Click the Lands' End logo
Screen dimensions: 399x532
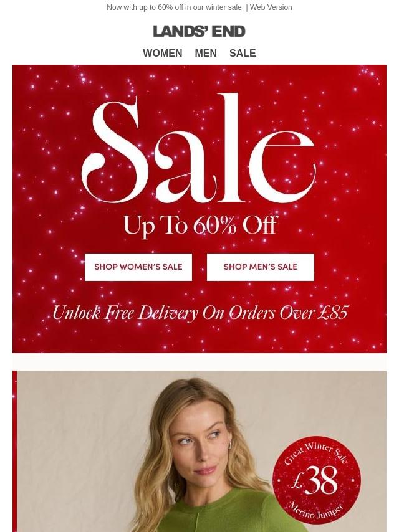[199, 31]
